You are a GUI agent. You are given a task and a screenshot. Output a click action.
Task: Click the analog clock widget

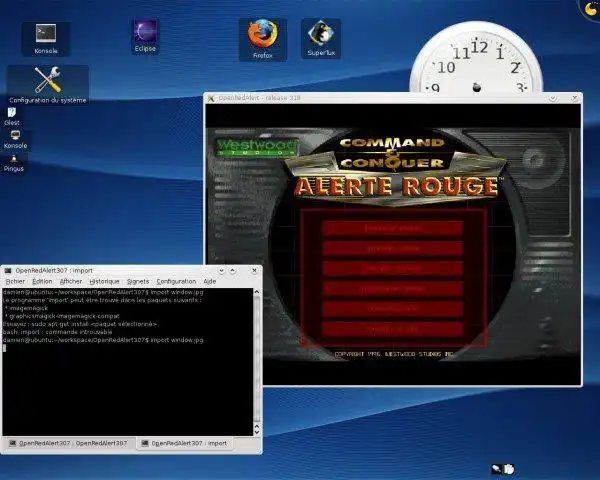476,57
